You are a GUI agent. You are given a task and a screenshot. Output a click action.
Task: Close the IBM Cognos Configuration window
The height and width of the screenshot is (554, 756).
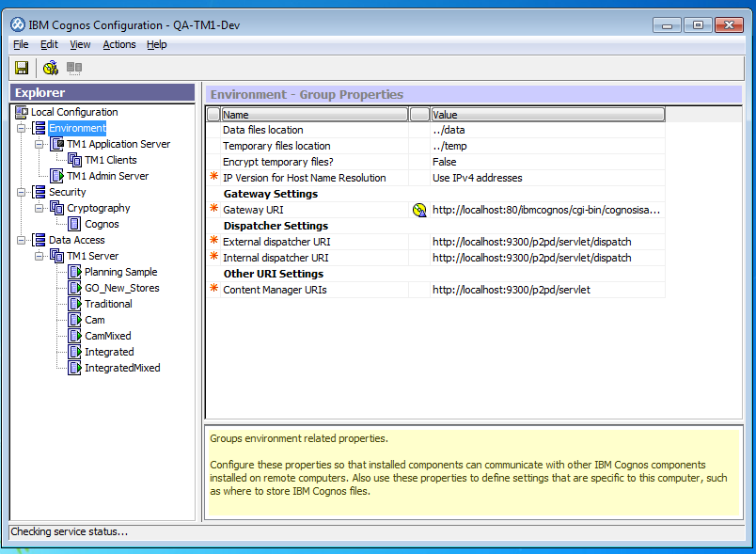click(729, 24)
